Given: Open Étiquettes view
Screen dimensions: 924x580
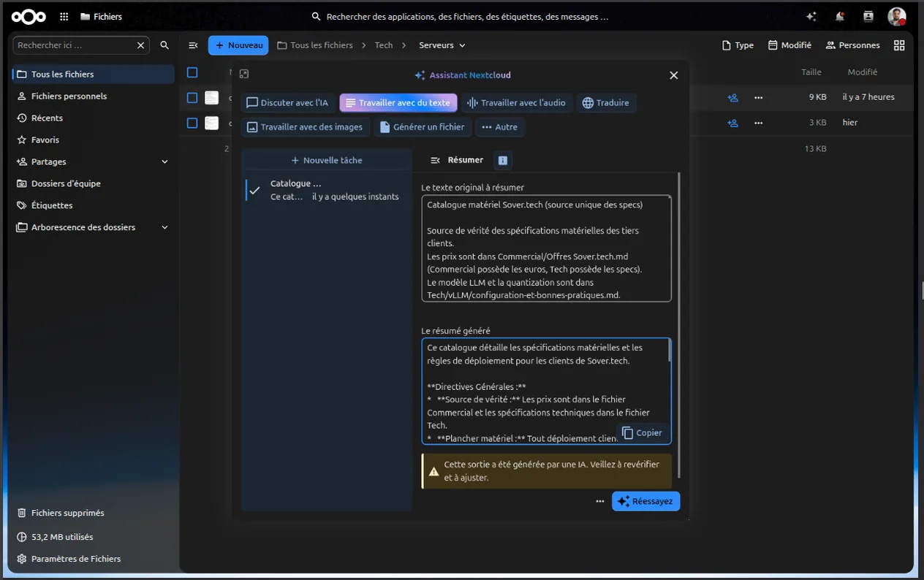Looking at the screenshot, I should coord(93,205).
